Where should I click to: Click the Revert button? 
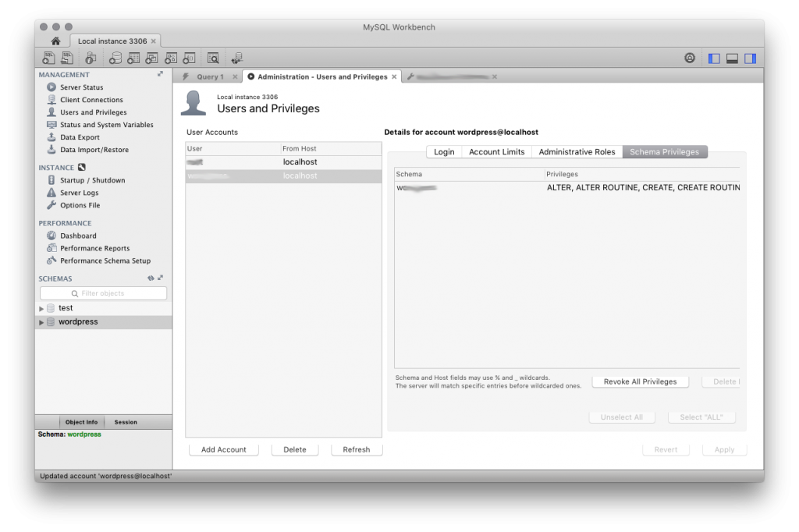[x=666, y=449]
